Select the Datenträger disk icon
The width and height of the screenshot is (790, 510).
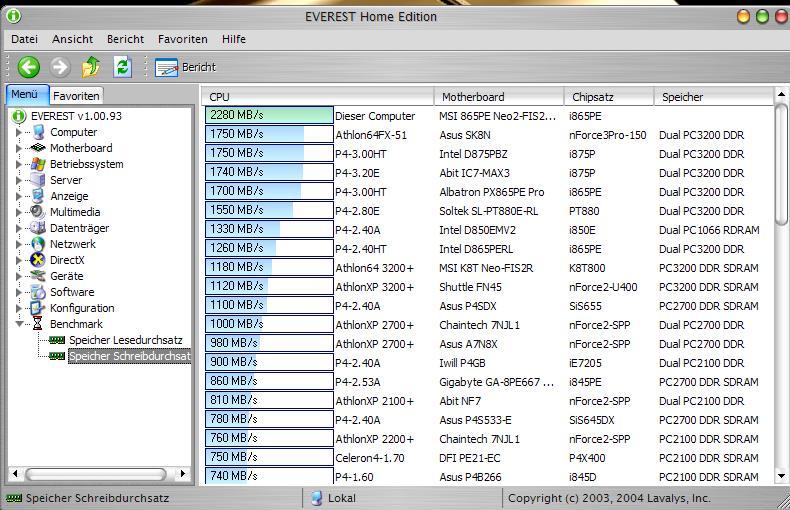[x=38, y=228]
